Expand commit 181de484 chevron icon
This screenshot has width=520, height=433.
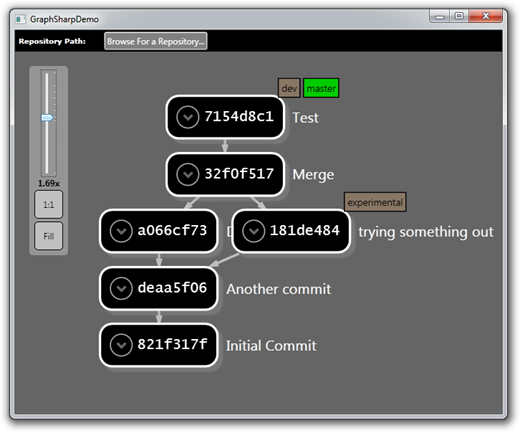pyautogui.click(x=254, y=231)
